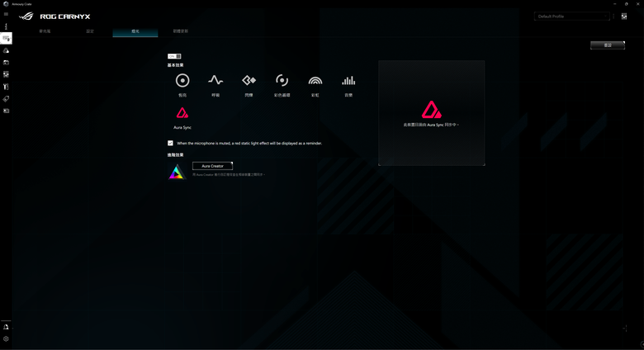644x350 pixels.
Task: Switch to the Microphone (麥克風) tab
Action: [45, 31]
